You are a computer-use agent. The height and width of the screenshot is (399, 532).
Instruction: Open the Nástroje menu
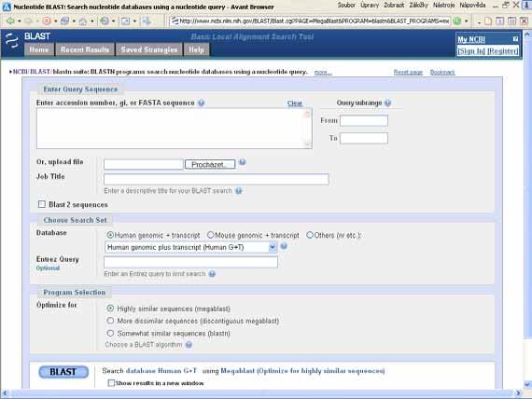(x=443, y=5)
